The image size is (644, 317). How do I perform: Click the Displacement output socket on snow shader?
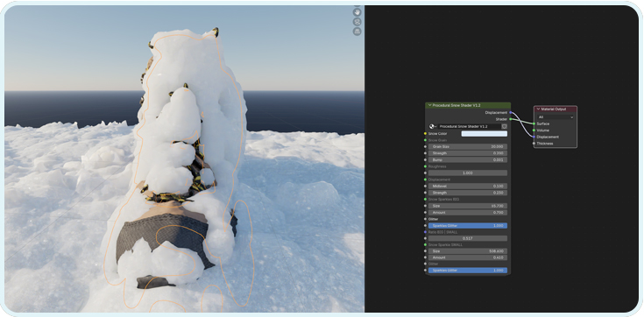511,112
